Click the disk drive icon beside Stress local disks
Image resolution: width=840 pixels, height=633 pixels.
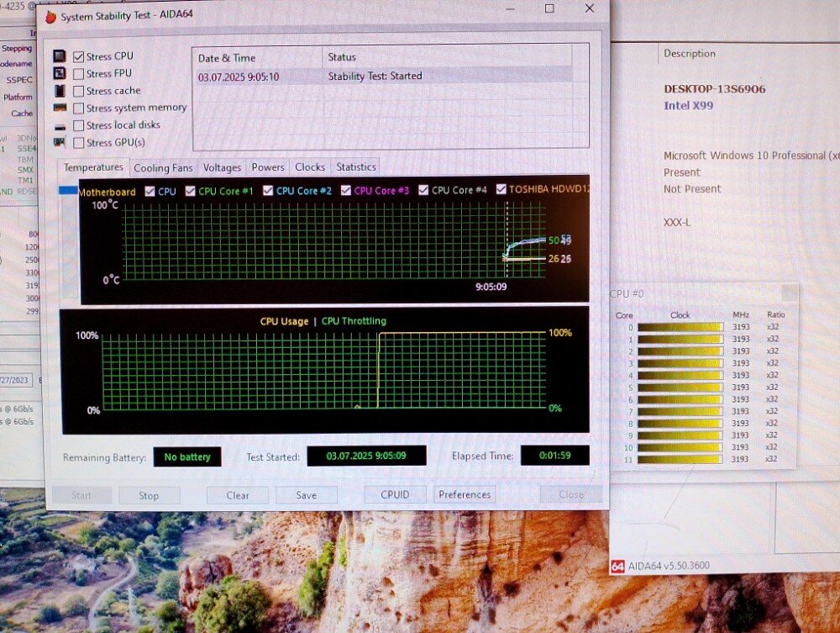pos(60,127)
